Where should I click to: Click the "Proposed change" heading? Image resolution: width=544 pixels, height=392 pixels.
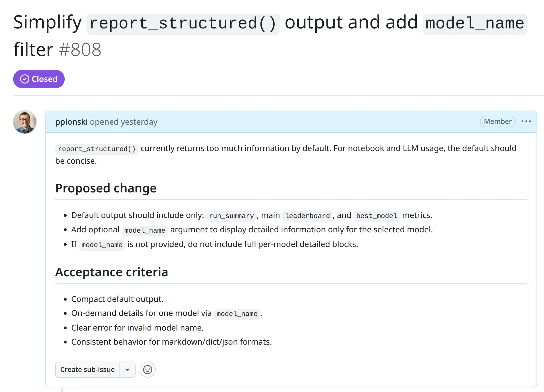tap(106, 188)
